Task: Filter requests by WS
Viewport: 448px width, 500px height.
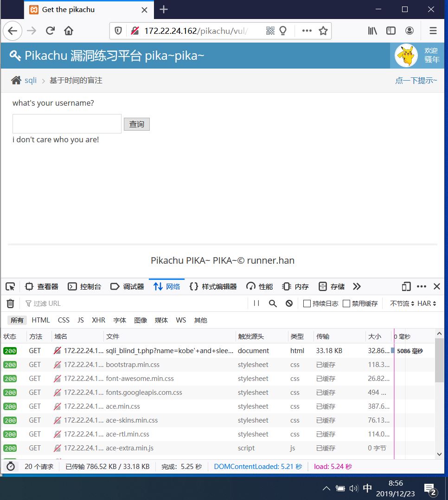Action: (x=181, y=320)
